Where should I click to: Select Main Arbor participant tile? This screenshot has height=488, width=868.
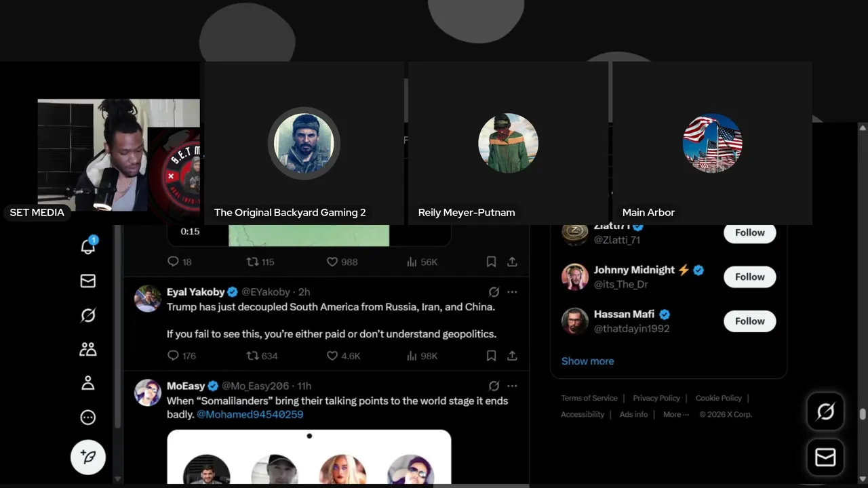point(712,143)
